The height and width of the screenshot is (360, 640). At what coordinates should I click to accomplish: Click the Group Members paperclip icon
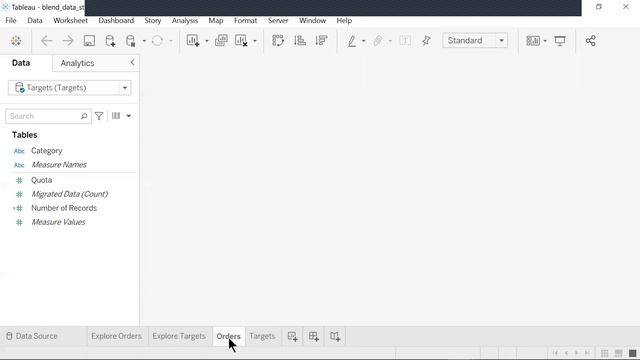coord(378,40)
